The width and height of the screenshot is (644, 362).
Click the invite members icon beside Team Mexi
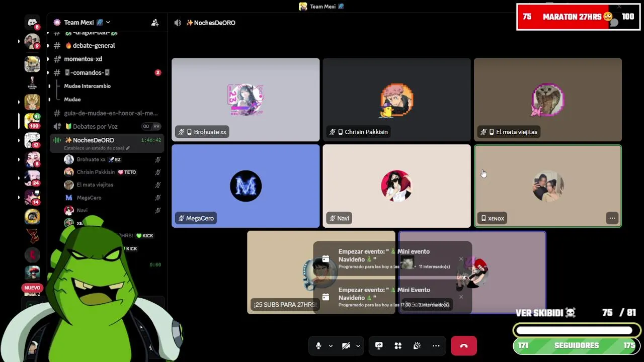coord(155,23)
